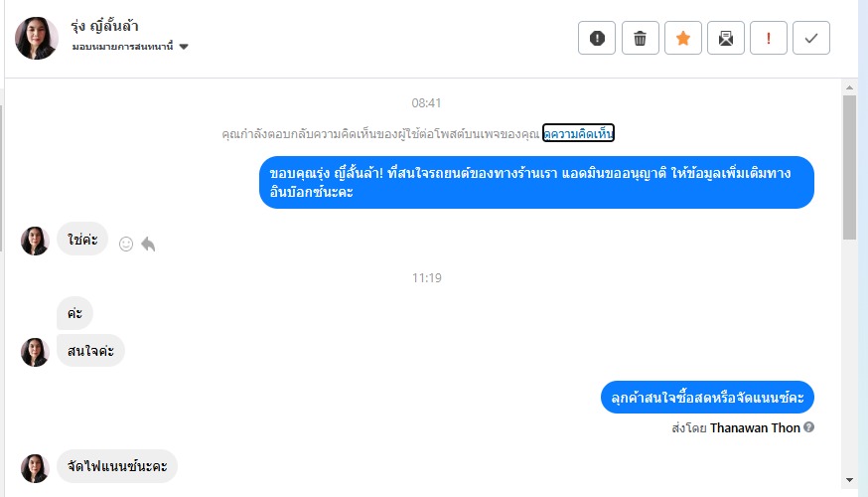Reply to the ใช่ค่ะ message
The height and width of the screenshot is (497, 868).
click(x=148, y=244)
